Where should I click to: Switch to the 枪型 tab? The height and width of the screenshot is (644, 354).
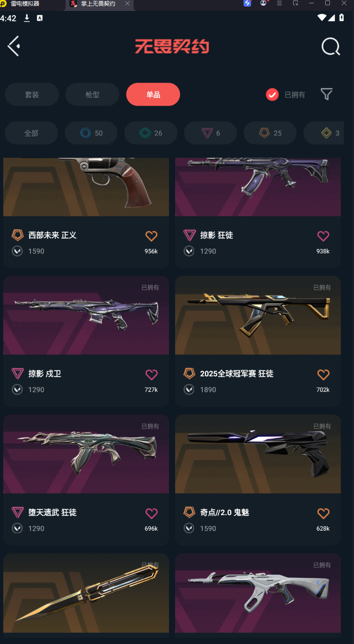(93, 94)
